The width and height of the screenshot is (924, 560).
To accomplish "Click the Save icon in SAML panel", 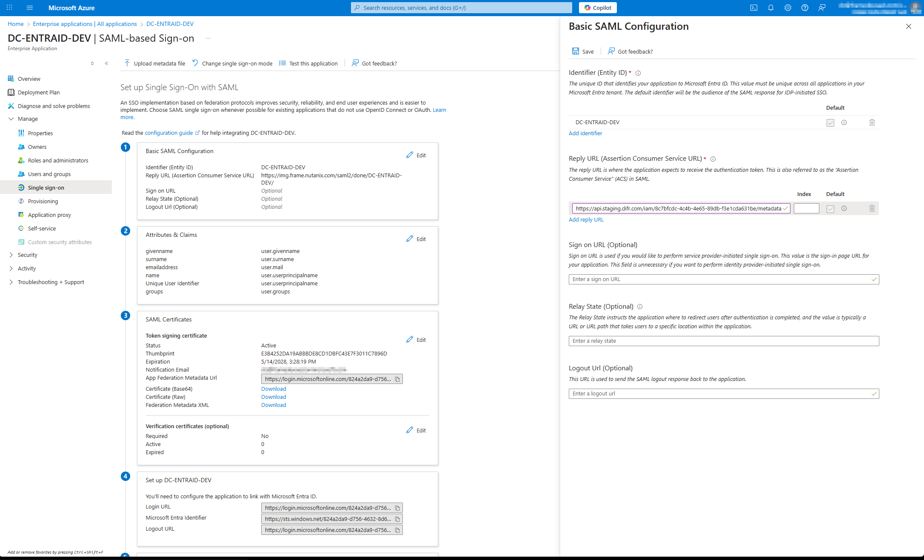I will pos(576,51).
